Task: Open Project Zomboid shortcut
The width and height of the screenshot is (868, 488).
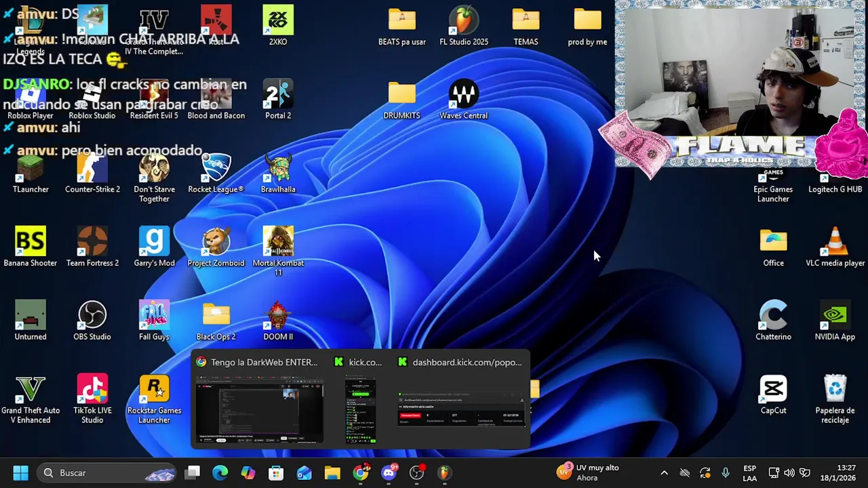Action: click(216, 247)
